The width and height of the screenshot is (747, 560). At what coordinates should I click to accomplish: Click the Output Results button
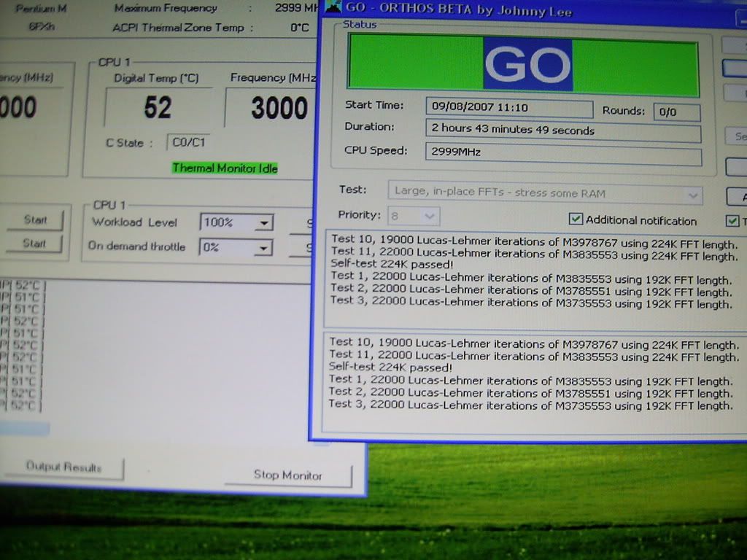tap(63, 467)
